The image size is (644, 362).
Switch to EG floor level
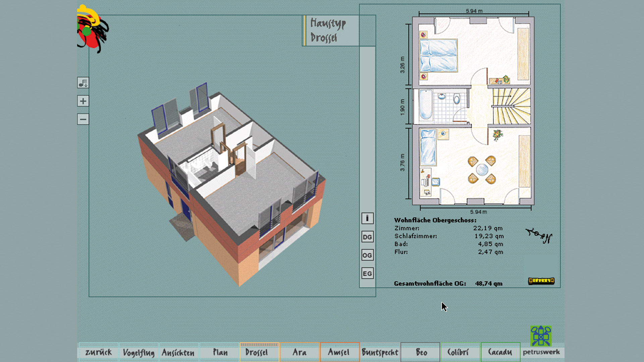point(367,274)
